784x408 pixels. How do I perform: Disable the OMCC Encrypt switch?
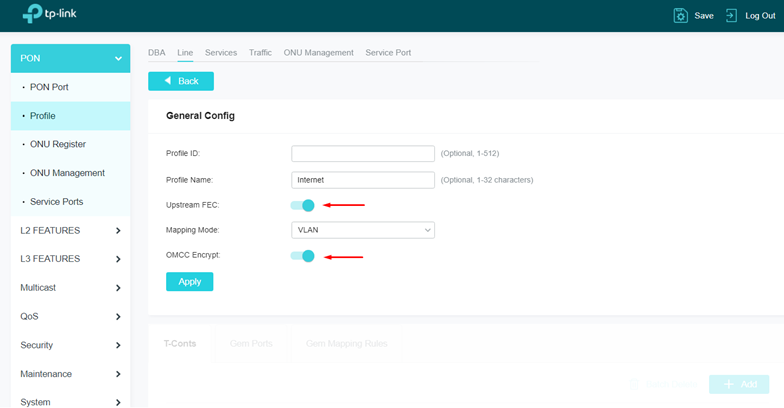coord(302,256)
